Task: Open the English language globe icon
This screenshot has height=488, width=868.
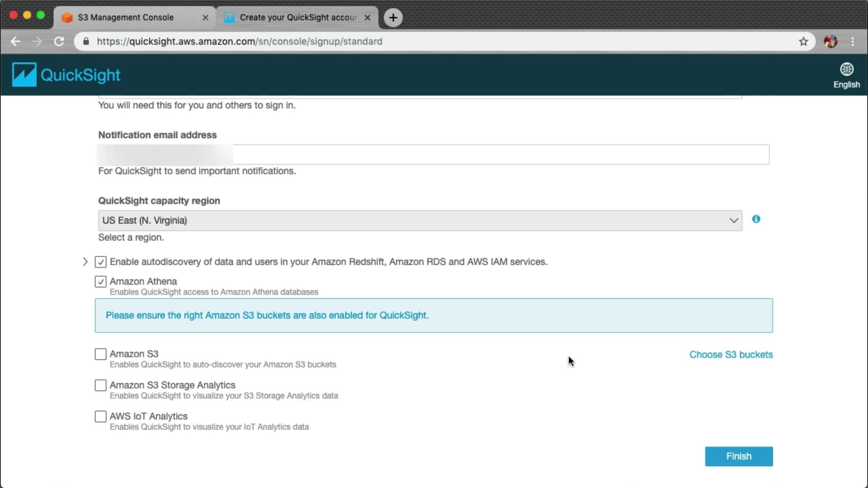Action: [x=846, y=70]
